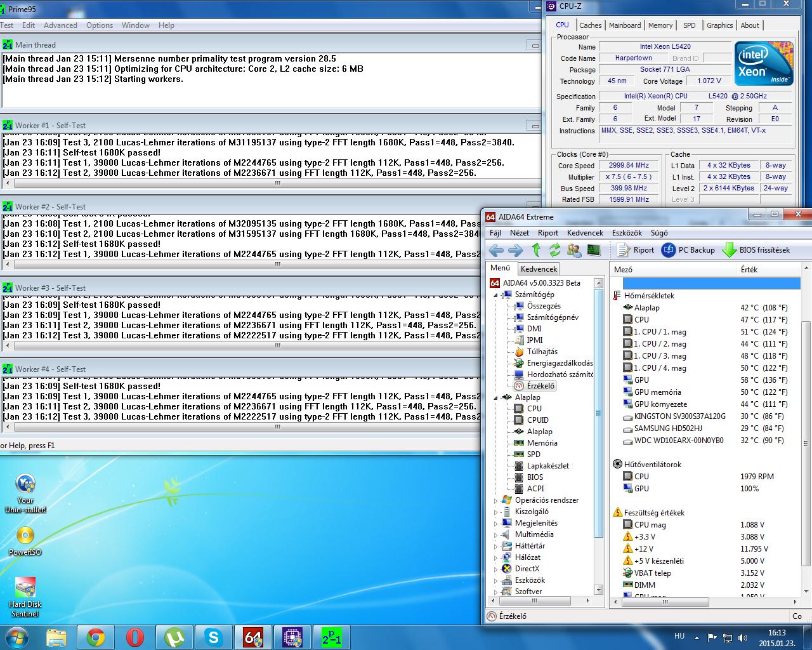Select the VBAT telep voltage row
The width and height of the screenshot is (812, 650).
coord(706,573)
